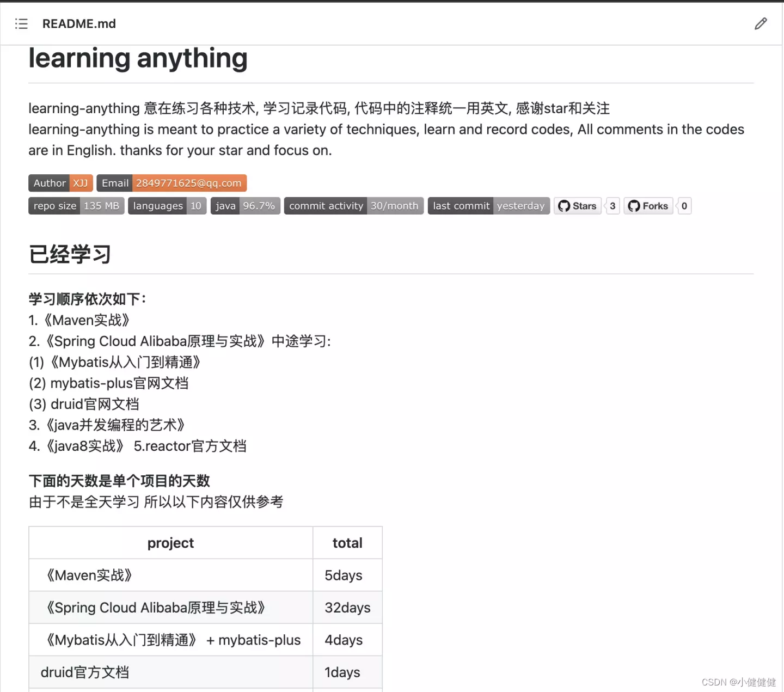Click the line 3.《java并发编程的艺术》
The height and width of the screenshot is (692, 784).
[107, 425]
